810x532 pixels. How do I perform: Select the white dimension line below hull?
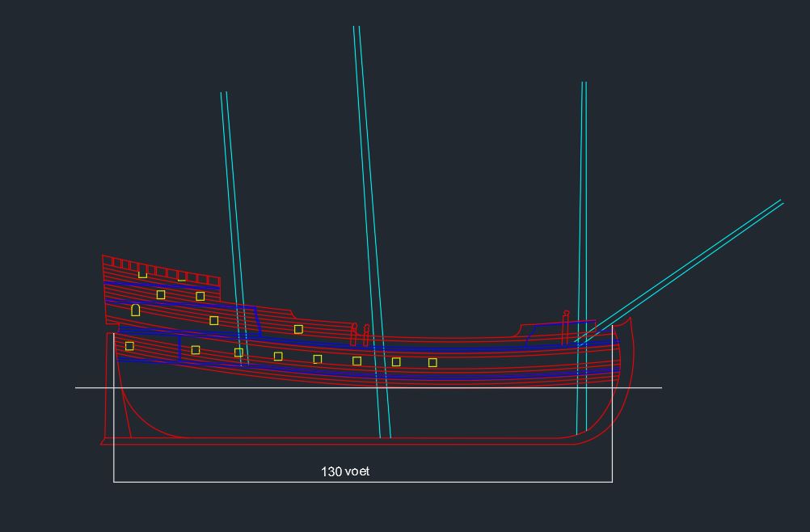[x=363, y=482]
